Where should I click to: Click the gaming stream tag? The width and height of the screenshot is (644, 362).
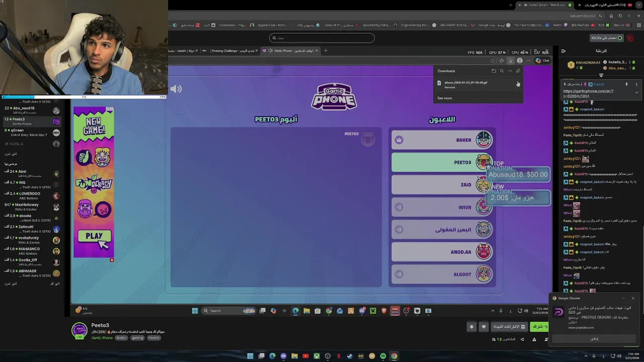pos(137,338)
